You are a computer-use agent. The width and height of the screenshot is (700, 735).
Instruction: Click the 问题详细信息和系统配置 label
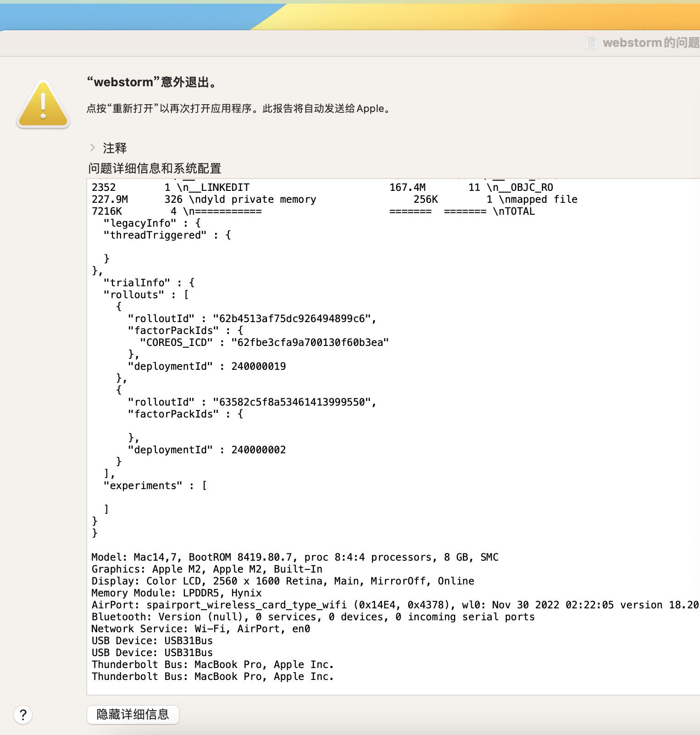(x=155, y=168)
